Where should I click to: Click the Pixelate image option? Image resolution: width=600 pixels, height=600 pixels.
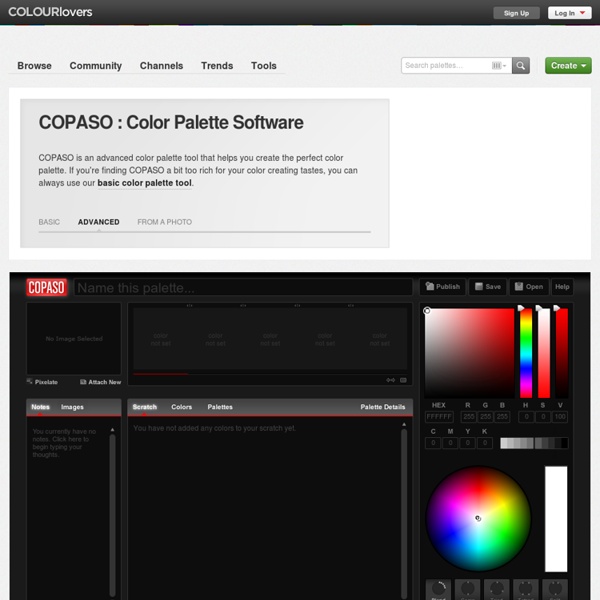(42, 382)
